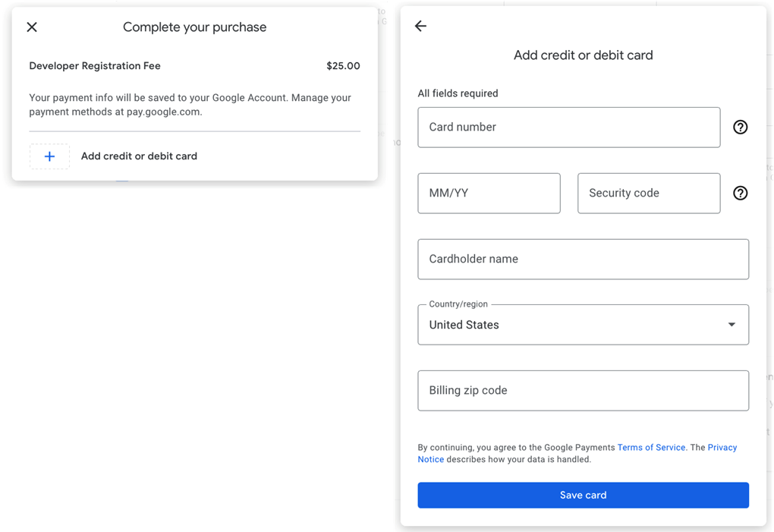Click the Cardholder name field
This screenshot has height=532, width=774.
click(x=583, y=259)
